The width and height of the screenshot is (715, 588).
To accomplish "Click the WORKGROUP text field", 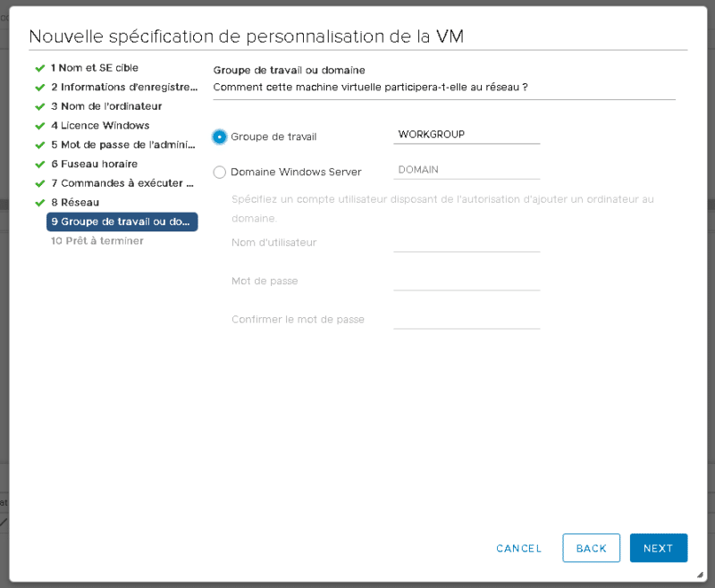I will [x=467, y=134].
